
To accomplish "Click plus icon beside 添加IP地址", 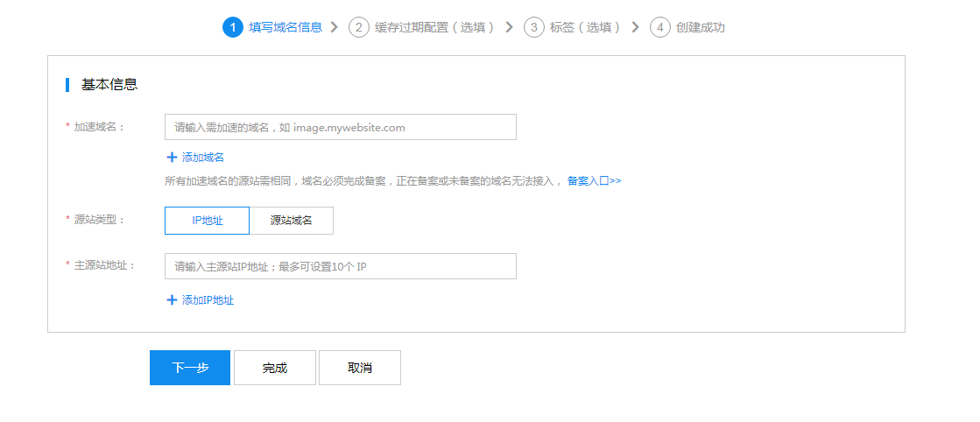I will tap(172, 300).
